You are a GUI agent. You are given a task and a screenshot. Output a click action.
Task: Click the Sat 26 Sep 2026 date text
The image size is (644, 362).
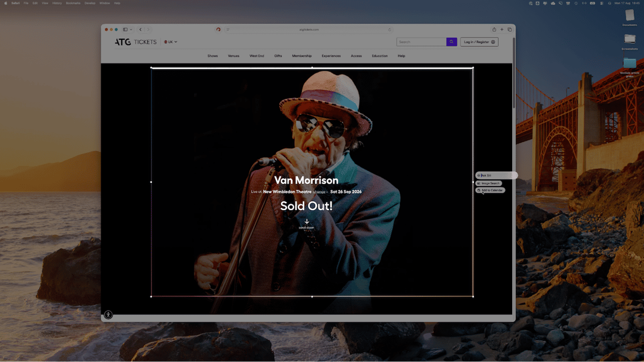[x=346, y=192]
